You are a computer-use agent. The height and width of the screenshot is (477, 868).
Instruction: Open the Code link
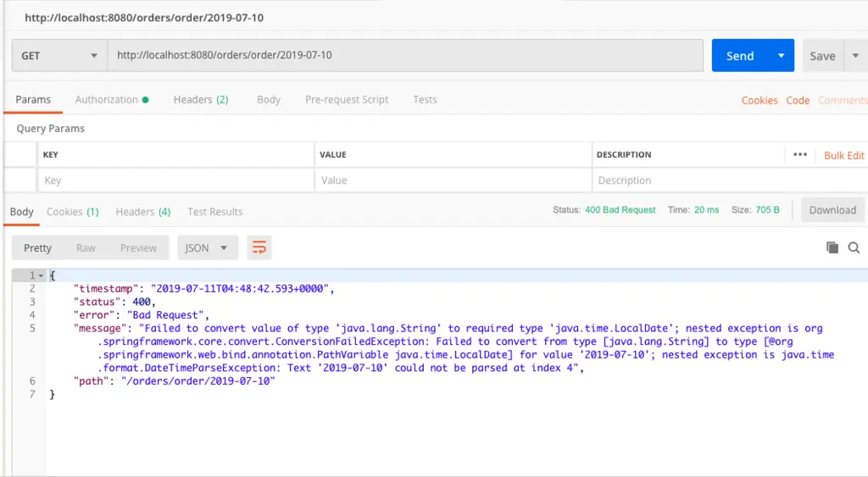click(798, 100)
